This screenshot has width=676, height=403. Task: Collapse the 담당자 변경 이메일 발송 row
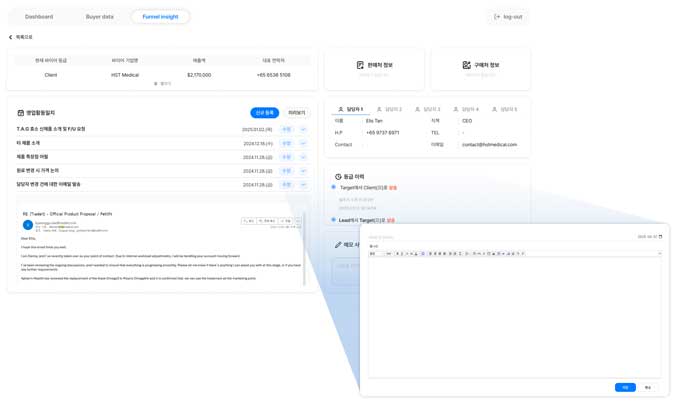(x=303, y=184)
